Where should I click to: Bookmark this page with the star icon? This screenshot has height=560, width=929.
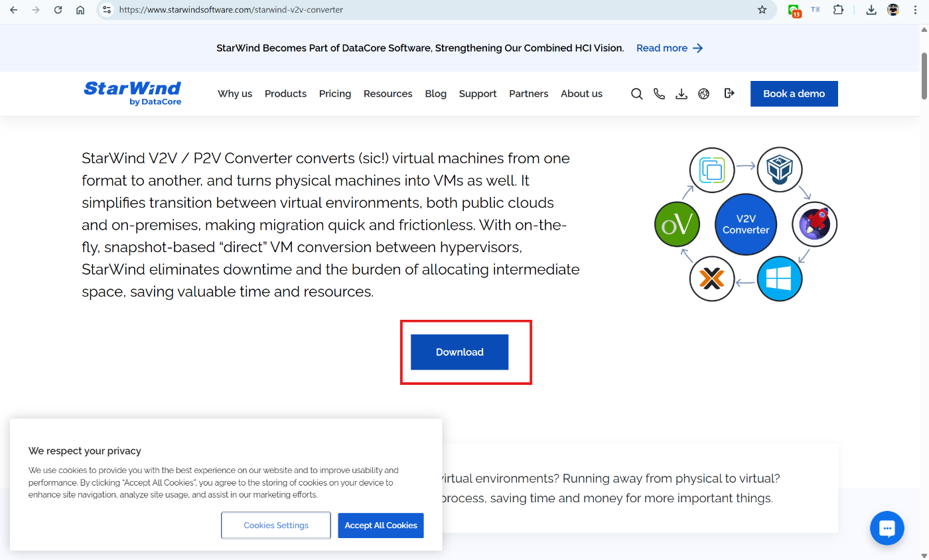(762, 10)
